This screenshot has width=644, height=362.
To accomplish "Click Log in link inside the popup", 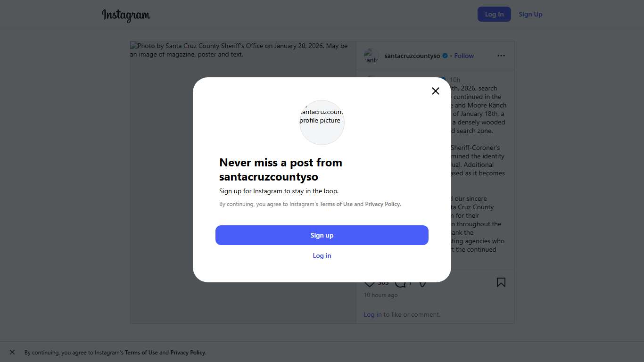I will pyautogui.click(x=322, y=255).
